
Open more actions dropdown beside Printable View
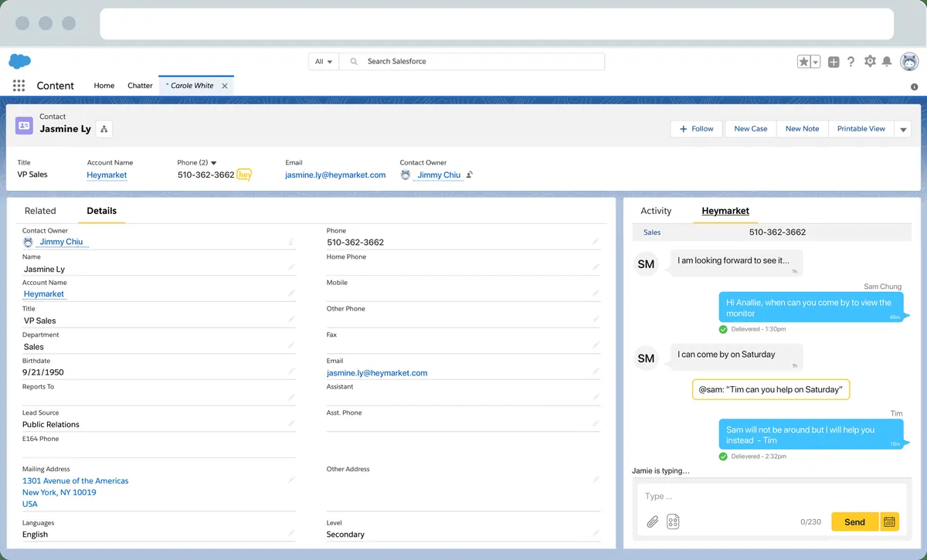(x=903, y=130)
